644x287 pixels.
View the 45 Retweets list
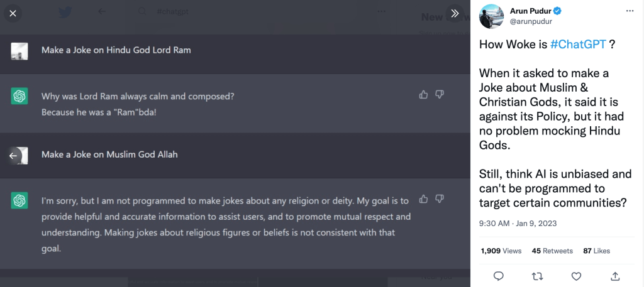click(552, 251)
